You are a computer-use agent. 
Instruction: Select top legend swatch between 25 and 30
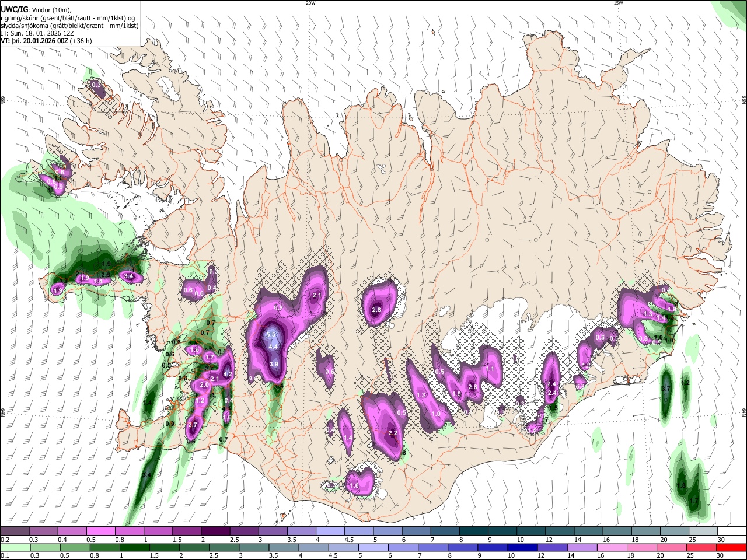coord(704,531)
